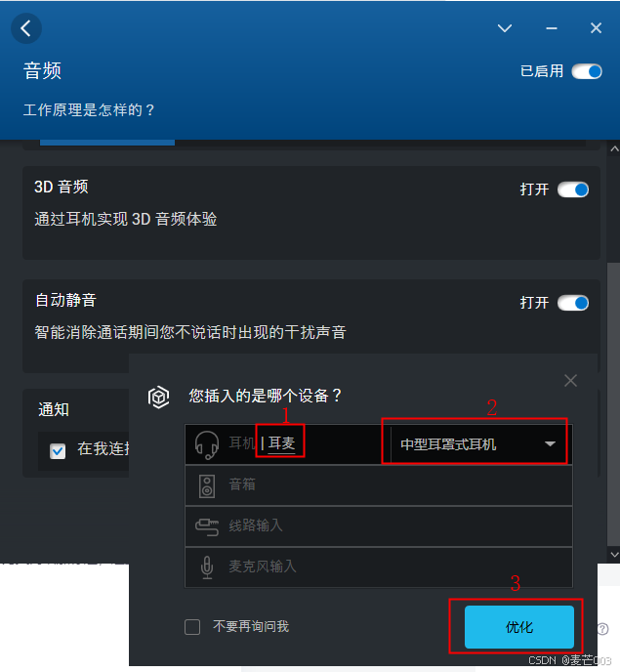Image resolution: width=620 pixels, height=672 pixels.
Task: Close the device selection dialog
Action: coord(570,381)
